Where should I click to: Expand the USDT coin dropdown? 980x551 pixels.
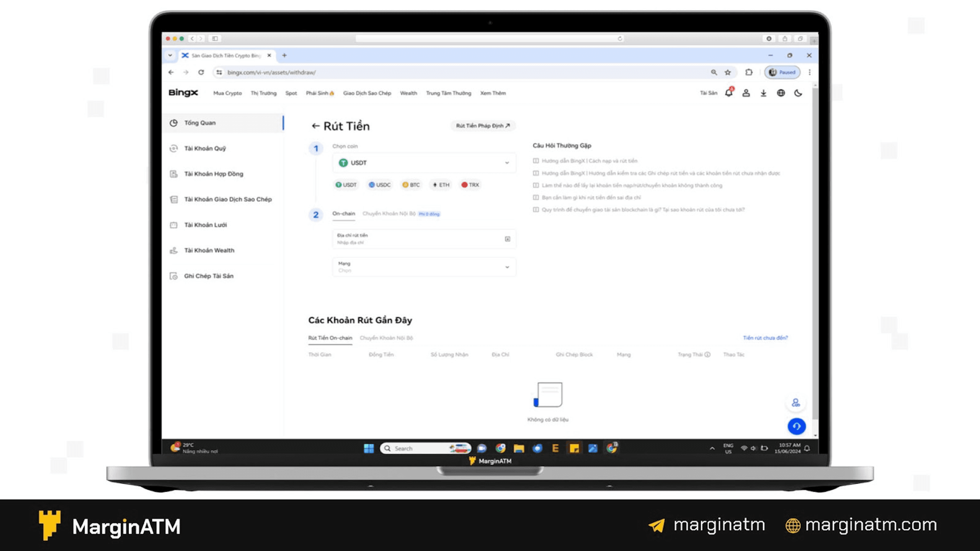[x=424, y=163]
